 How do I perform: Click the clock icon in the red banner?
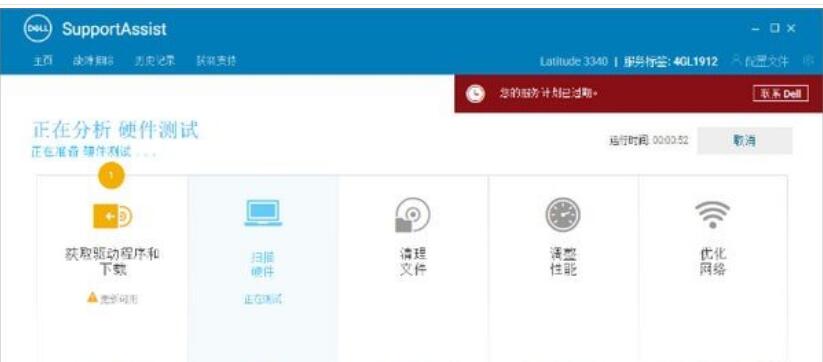pyautogui.click(x=475, y=94)
